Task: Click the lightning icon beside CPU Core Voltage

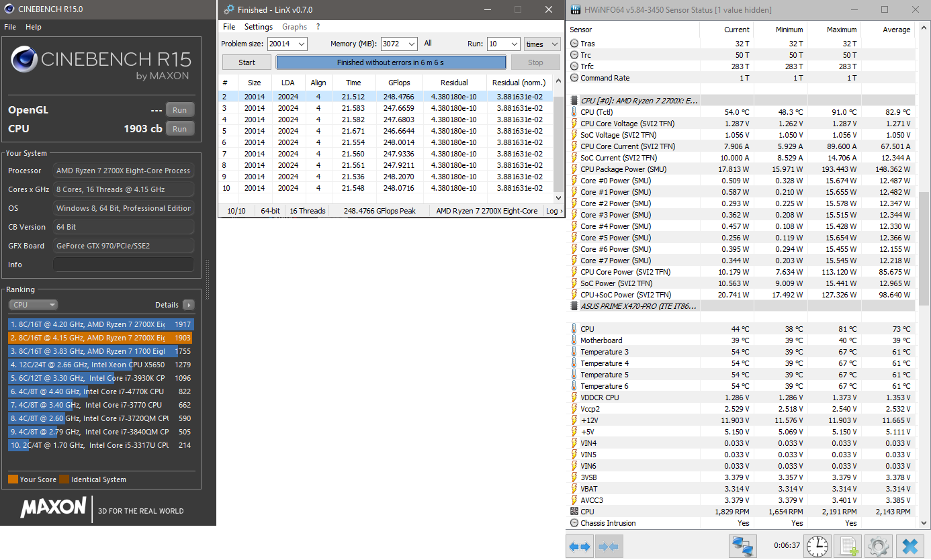Action: (574, 124)
